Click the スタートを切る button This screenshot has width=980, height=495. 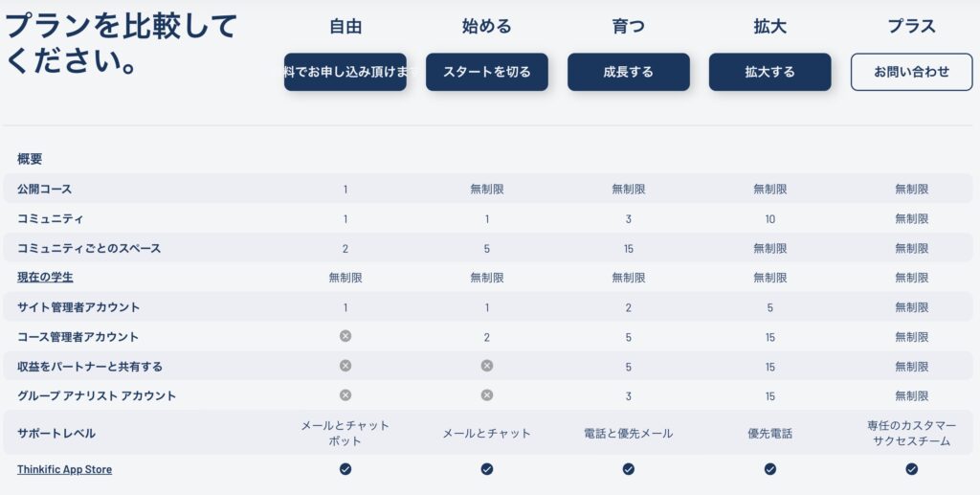487,72
